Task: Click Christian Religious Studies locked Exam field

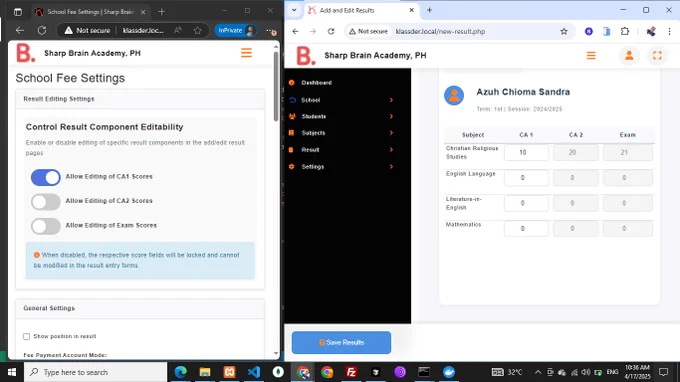Action: [x=628, y=153]
